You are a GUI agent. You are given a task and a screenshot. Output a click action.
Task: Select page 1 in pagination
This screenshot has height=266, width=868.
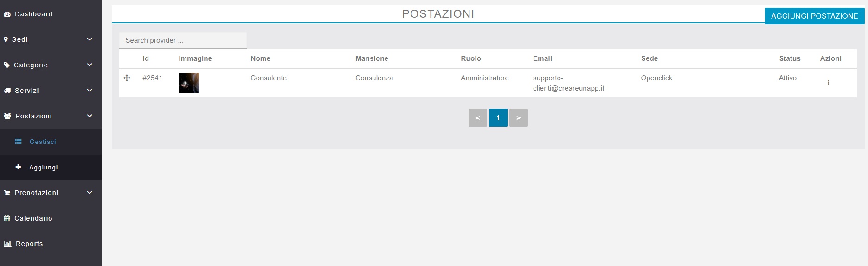(x=498, y=118)
